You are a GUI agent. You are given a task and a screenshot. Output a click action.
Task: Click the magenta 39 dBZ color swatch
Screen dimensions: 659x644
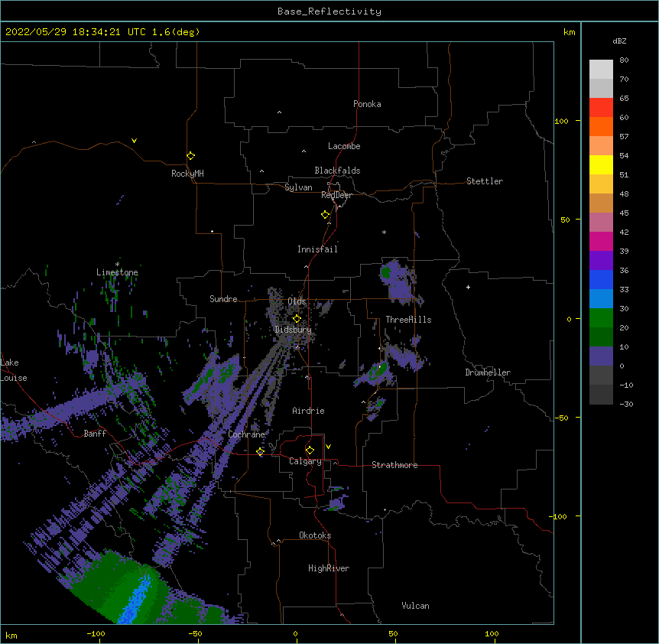tap(601, 241)
